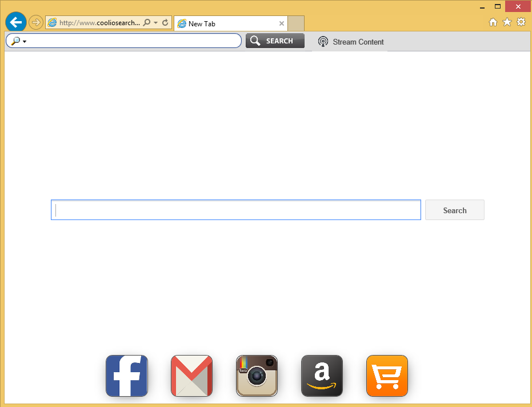Refresh the page with the reload icon
Image resolution: width=532 pixels, height=407 pixels.
pyautogui.click(x=165, y=22)
